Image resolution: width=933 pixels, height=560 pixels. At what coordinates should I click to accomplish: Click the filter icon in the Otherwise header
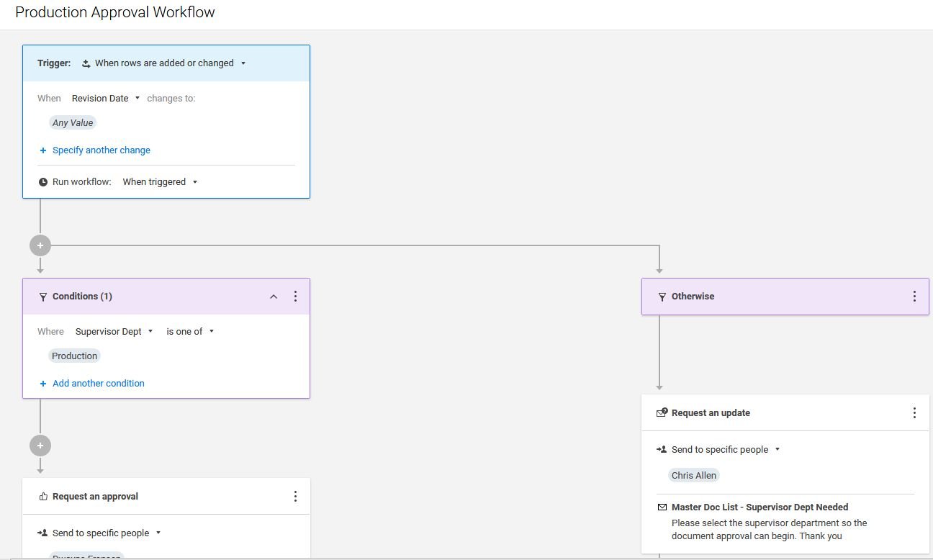coord(662,297)
